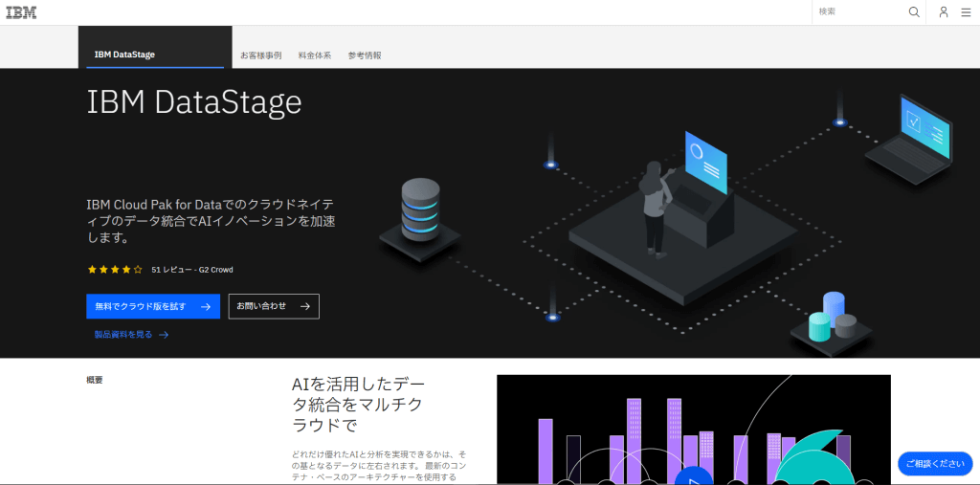Click the 無料でクラウド版を試す button

tap(153, 306)
